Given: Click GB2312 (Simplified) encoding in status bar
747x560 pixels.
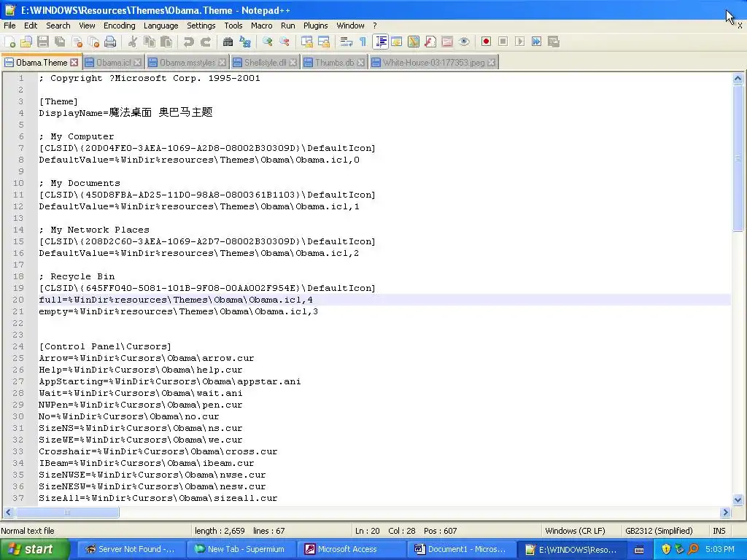Looking at the screenshot, I should (659, 531).
